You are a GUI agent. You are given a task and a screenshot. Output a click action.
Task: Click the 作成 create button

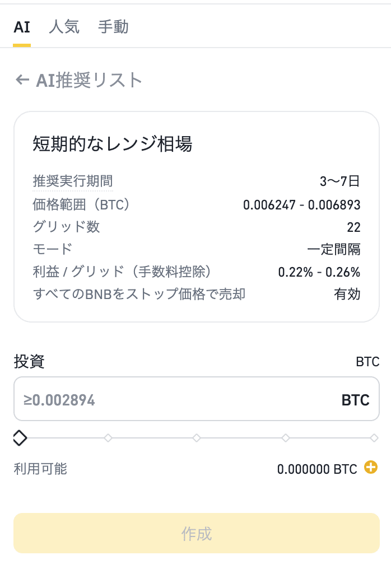pyautogui.click(x=197, y=533)
